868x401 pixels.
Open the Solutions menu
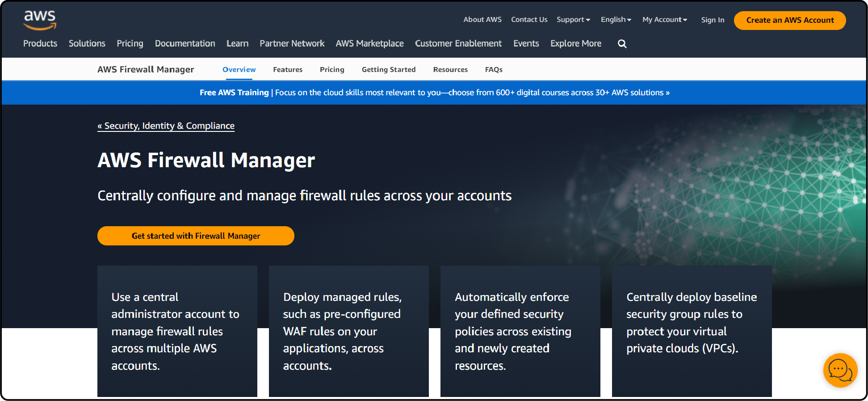coord(87,43)
